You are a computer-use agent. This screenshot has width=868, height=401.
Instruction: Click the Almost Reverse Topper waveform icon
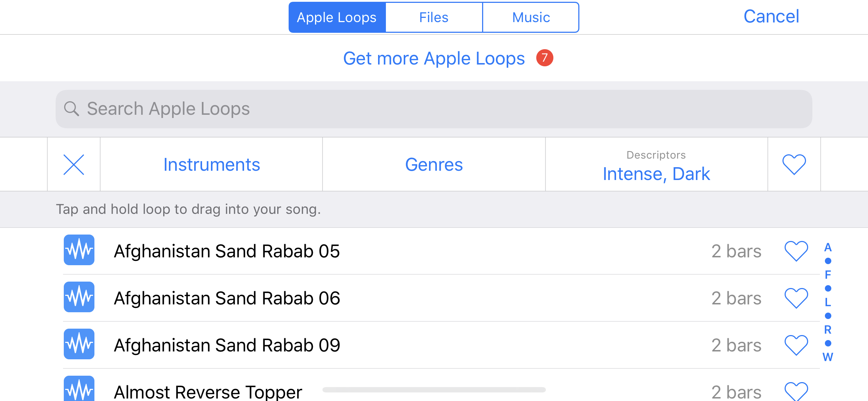pyautogui.click(x=79, y=389)
